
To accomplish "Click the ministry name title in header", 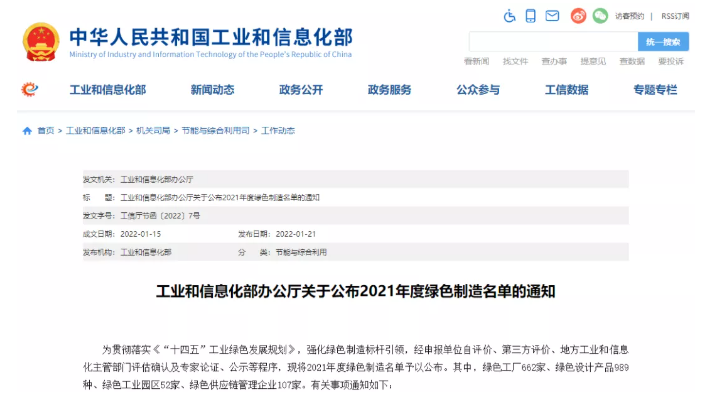I will (211, 37).
